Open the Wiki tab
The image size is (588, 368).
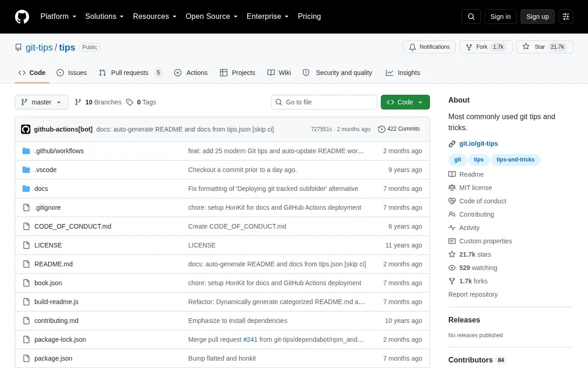[279, 73]
